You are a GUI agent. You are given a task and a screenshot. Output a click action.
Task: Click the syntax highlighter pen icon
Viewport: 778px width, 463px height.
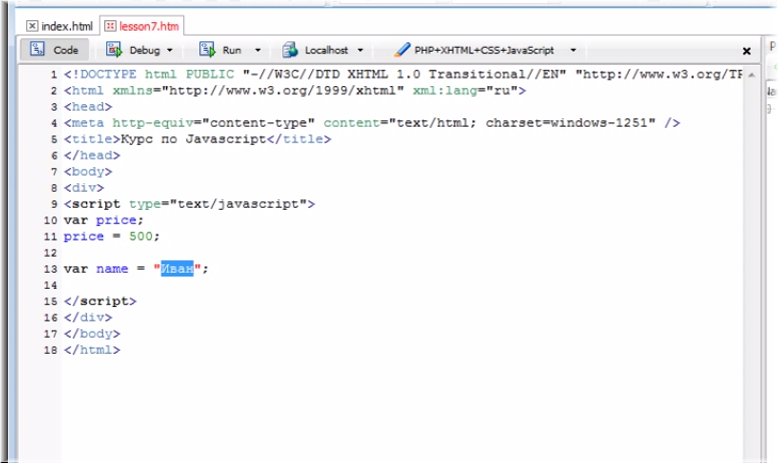point(402,50)
